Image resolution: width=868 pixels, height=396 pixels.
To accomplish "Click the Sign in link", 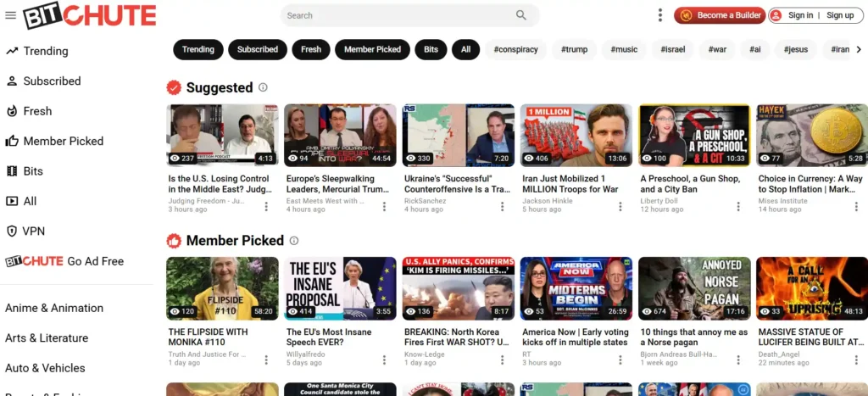I will tap(800, 15).
